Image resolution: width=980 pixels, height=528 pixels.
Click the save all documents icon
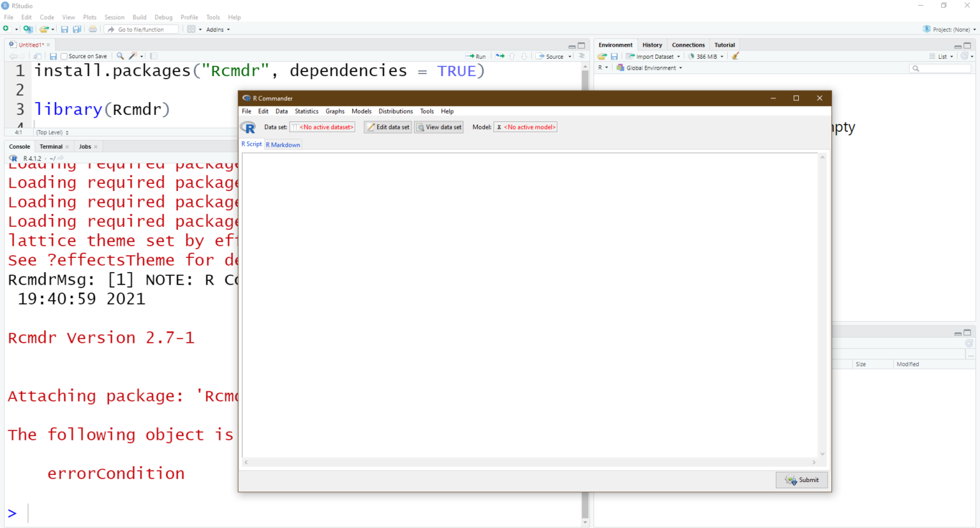(77, 29)
